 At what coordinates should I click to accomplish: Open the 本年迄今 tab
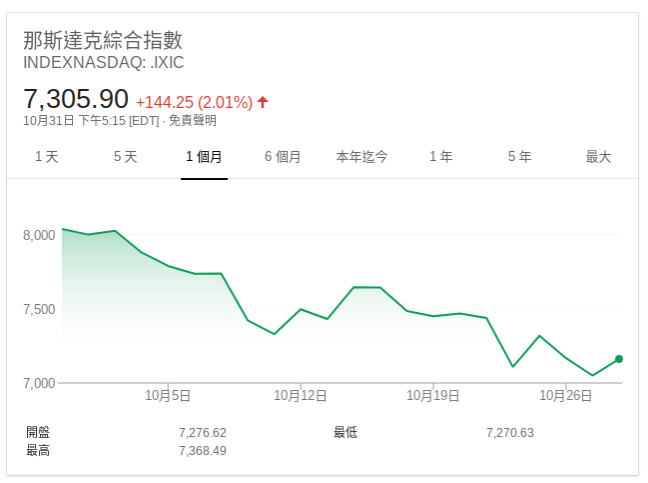pyautogui.click(x=362, y=157)
